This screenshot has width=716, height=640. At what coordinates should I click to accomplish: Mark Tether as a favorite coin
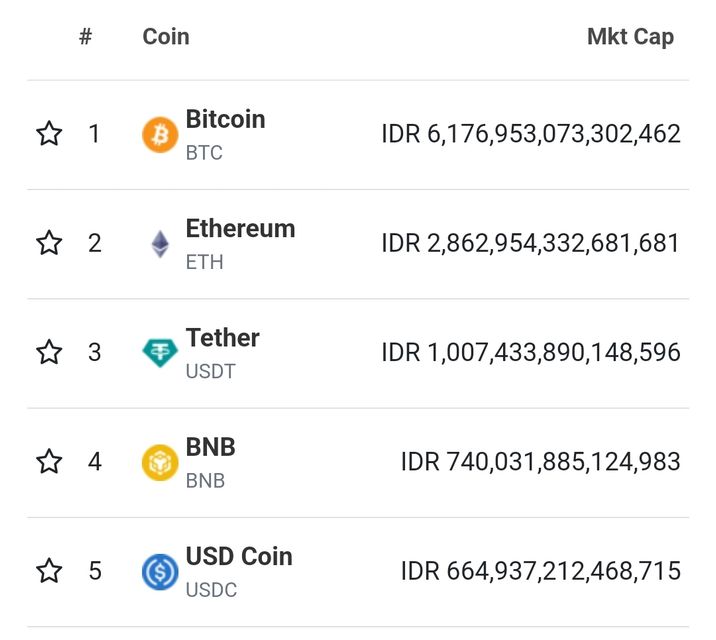49,352
